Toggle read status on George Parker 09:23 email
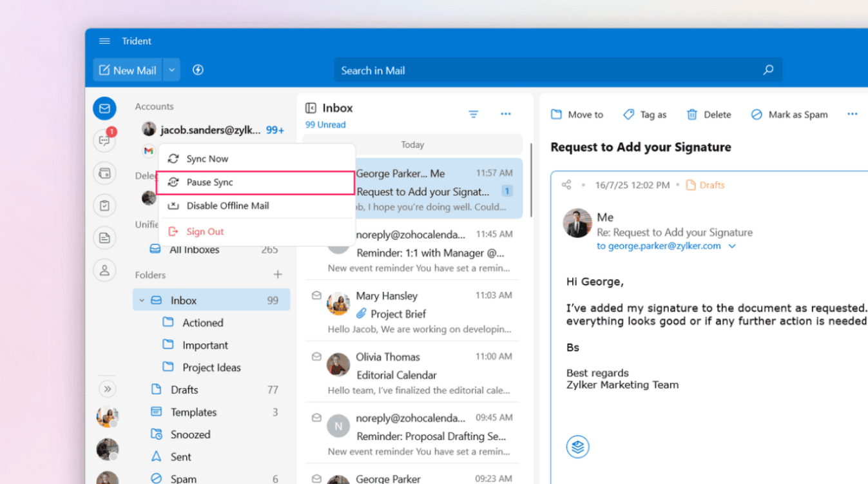The image size is (868, 484). pos(316,479)
